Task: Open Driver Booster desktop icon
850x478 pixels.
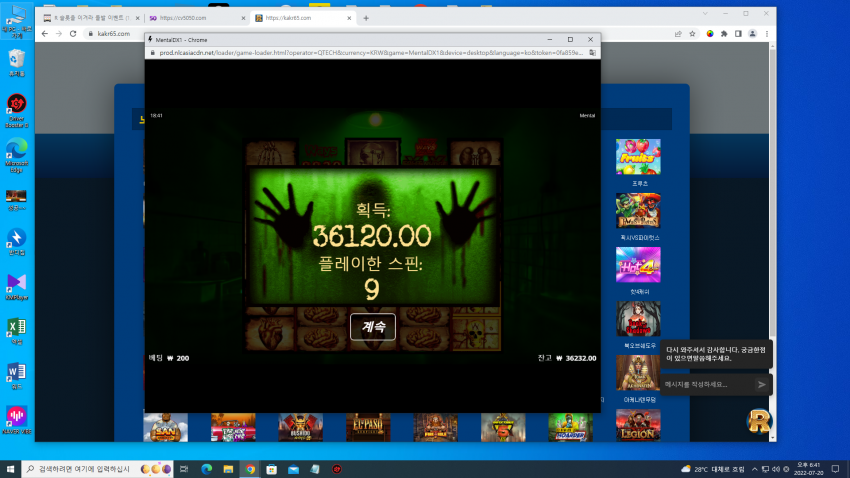Action: (x=16, y=111)
